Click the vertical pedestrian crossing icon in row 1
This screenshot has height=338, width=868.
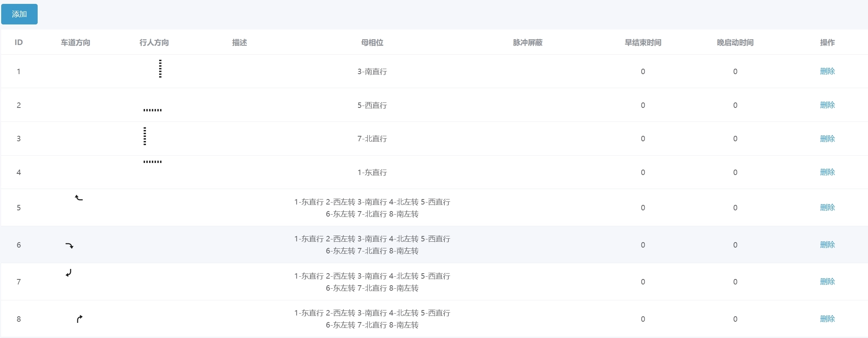pos(160,69)
